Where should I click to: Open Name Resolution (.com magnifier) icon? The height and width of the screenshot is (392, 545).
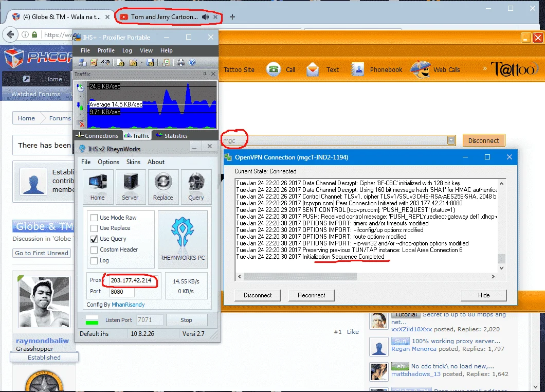coord(105,63)
